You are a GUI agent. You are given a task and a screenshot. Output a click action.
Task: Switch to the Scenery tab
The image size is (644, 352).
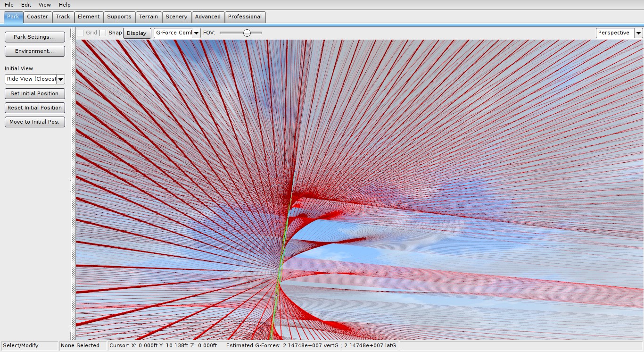coord(176,17)
